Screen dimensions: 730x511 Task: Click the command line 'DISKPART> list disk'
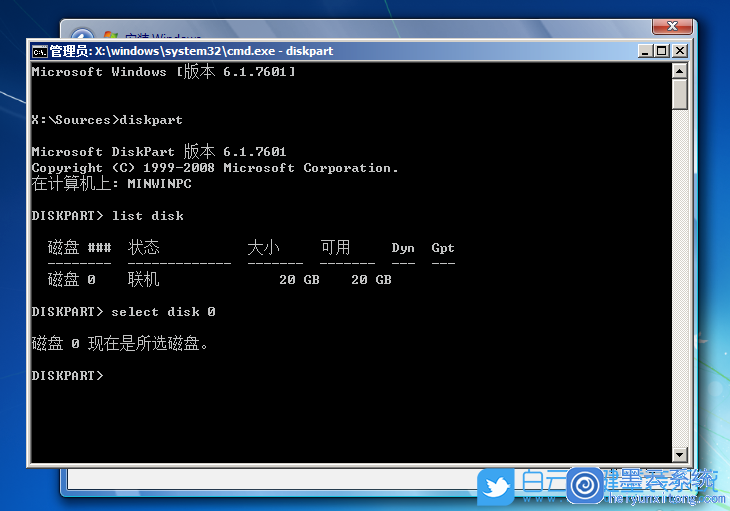[108, 215]
